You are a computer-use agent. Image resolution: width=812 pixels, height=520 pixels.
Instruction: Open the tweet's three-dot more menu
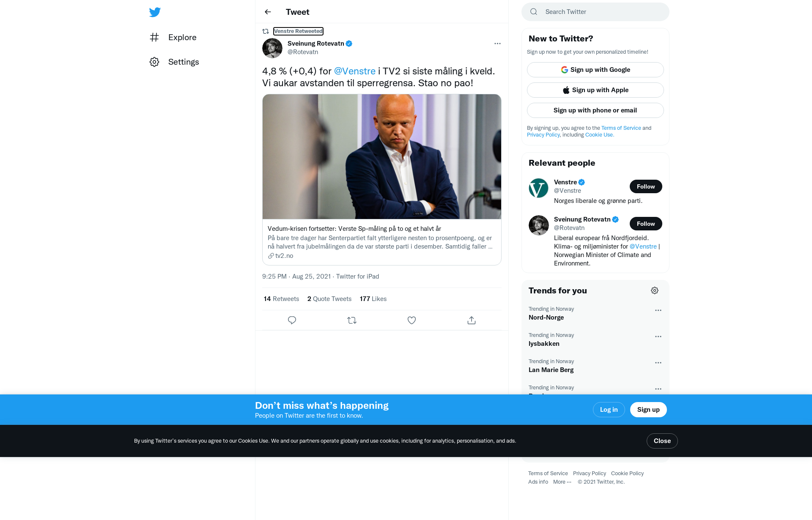click(x=497, y=44)
